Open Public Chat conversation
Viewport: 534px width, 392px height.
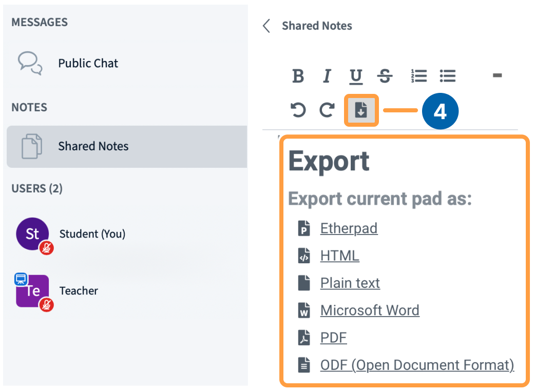pyautogui.click(x=127, y=63)
